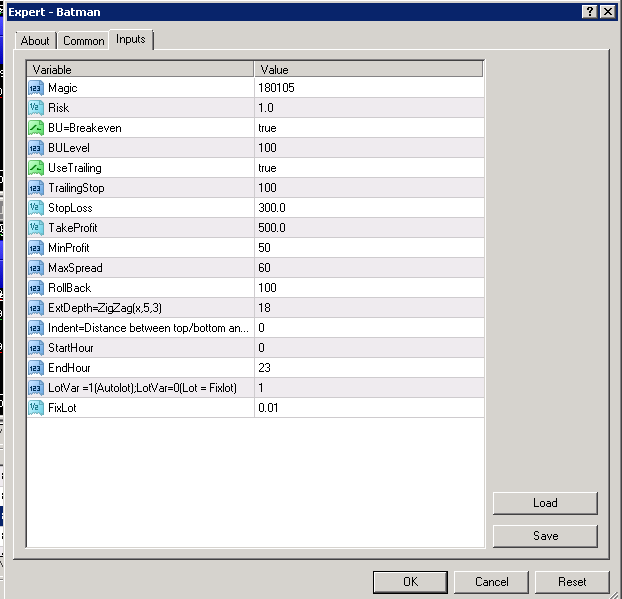Click the boolean icon beside BU=Breakeven

pyautogui.click(x=36, y=128)
